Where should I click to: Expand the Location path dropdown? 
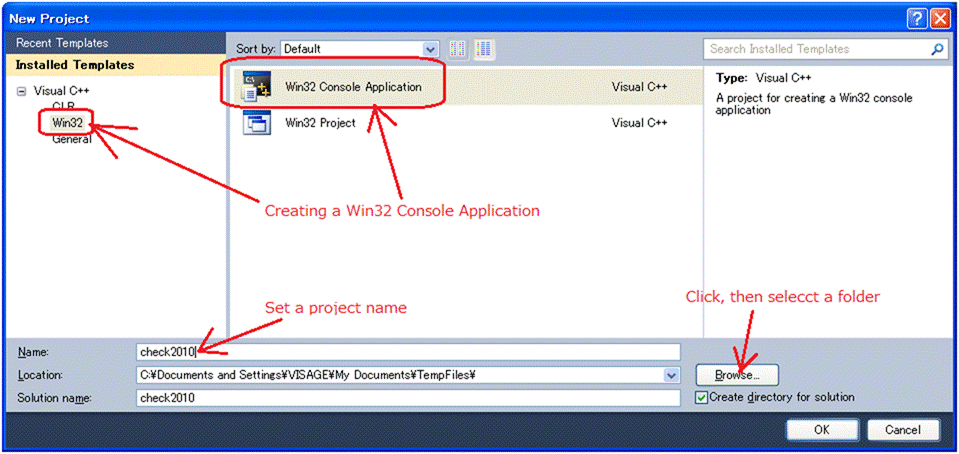[x=671, y=375]
